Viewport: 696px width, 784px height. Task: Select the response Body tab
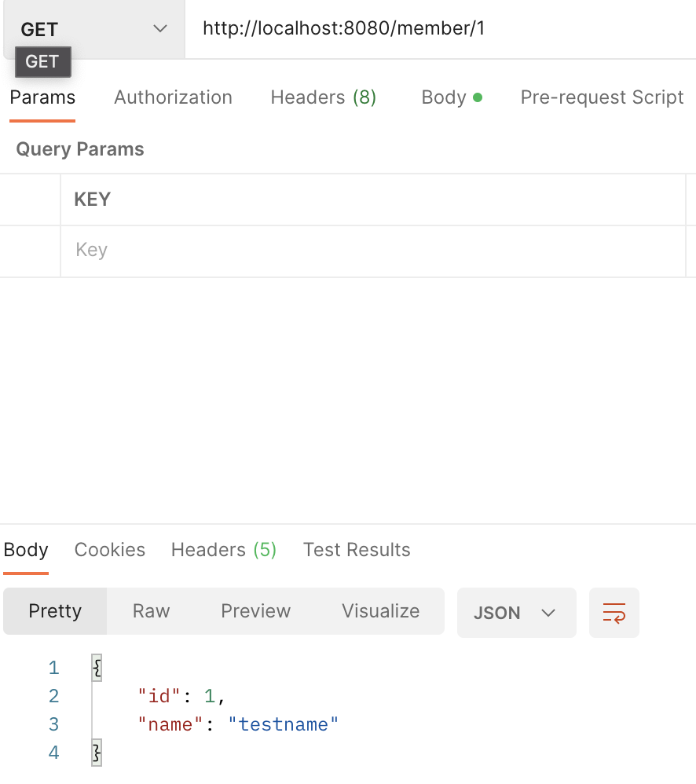click(x=26, y=549)
